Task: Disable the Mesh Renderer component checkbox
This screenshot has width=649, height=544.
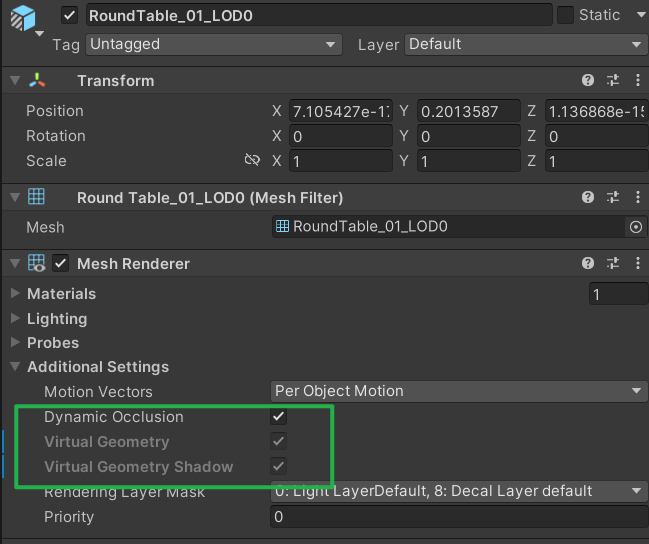Action: [x=61, y=264]
